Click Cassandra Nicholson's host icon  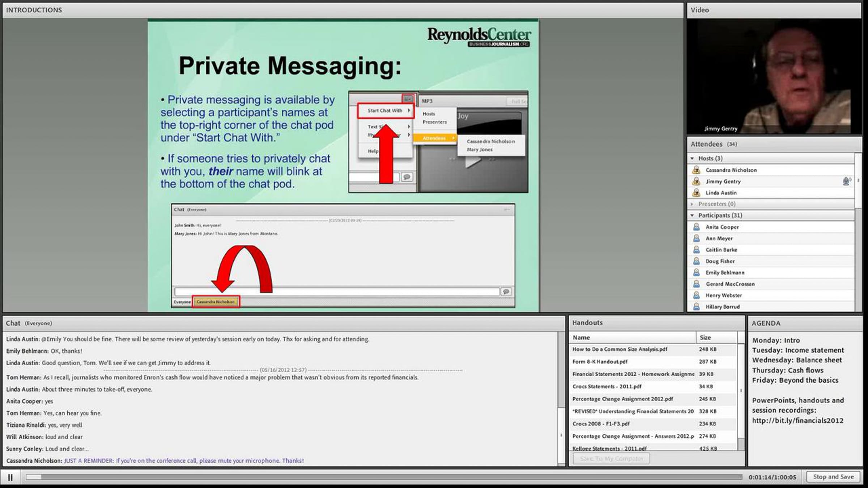coord(696,170)
